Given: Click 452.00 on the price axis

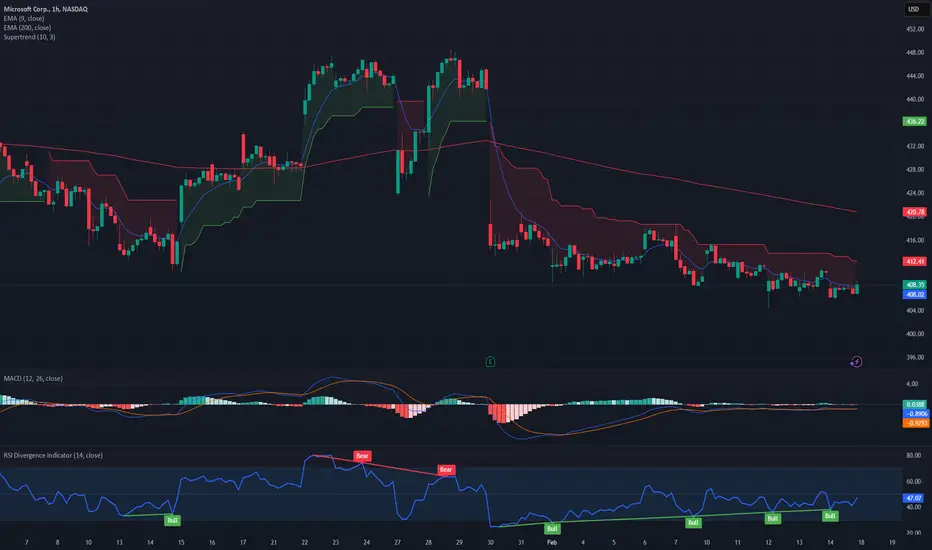Looking at the screenshot, I should [915, 29].
